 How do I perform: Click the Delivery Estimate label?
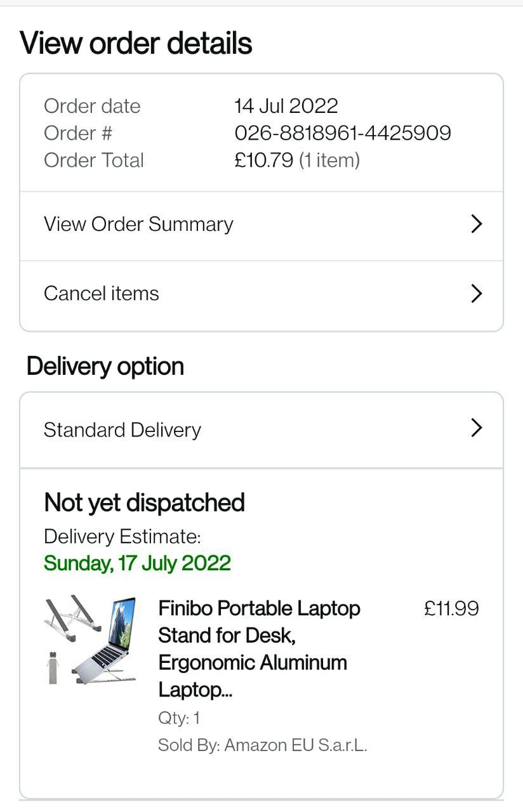pyautogui.click(x=122, y=537)
